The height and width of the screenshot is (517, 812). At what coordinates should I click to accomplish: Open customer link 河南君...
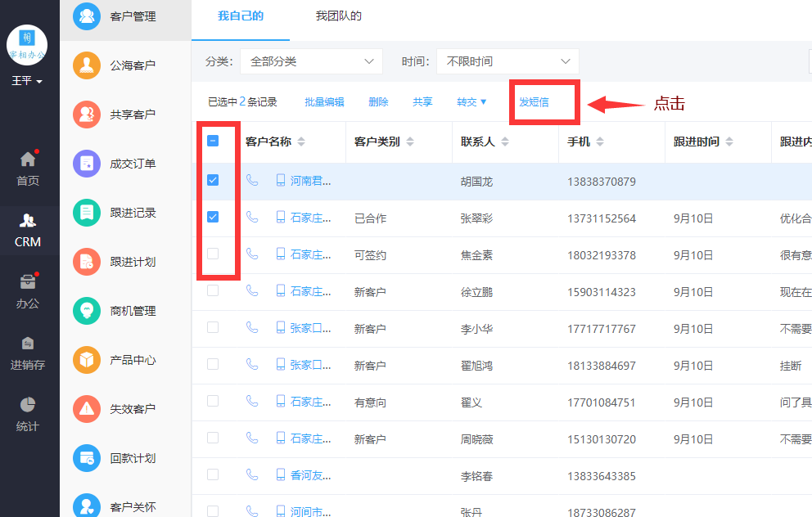(x=310, y=181)
